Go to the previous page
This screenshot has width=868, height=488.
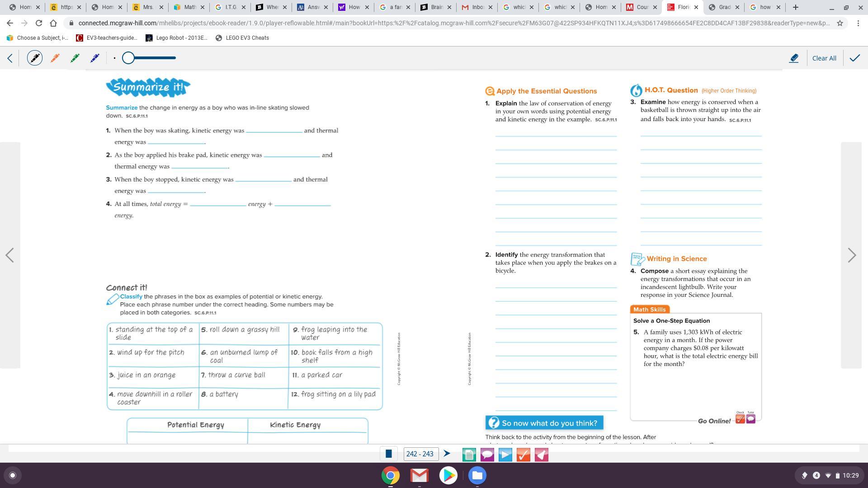click(x=10, y=255)
